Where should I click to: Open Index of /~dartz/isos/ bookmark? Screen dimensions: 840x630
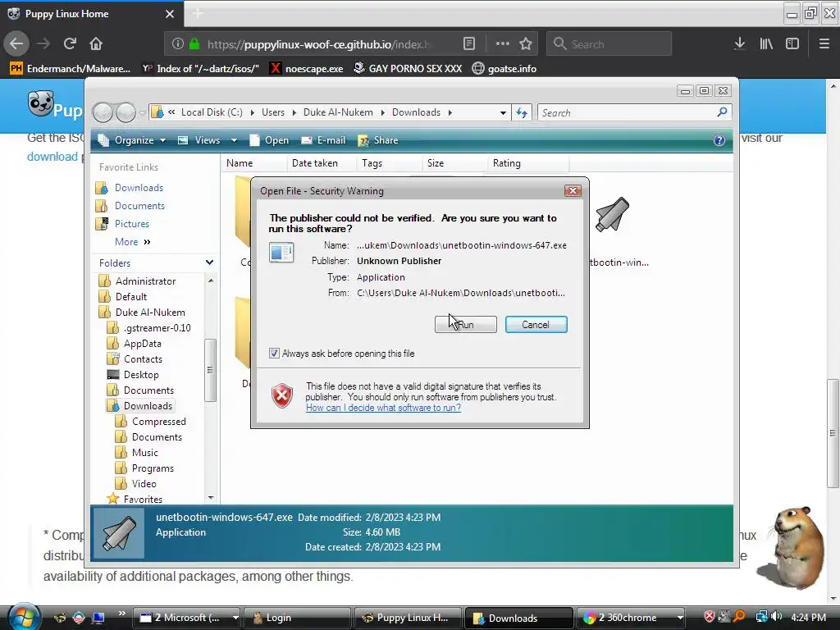(200, 69)
